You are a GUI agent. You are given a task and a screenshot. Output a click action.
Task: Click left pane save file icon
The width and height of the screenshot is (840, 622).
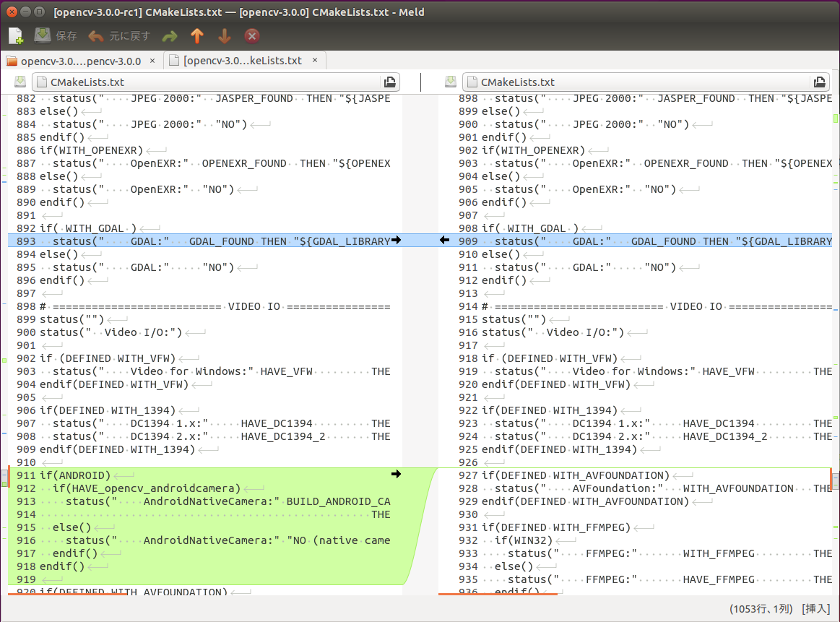click(x=20, y=82)
